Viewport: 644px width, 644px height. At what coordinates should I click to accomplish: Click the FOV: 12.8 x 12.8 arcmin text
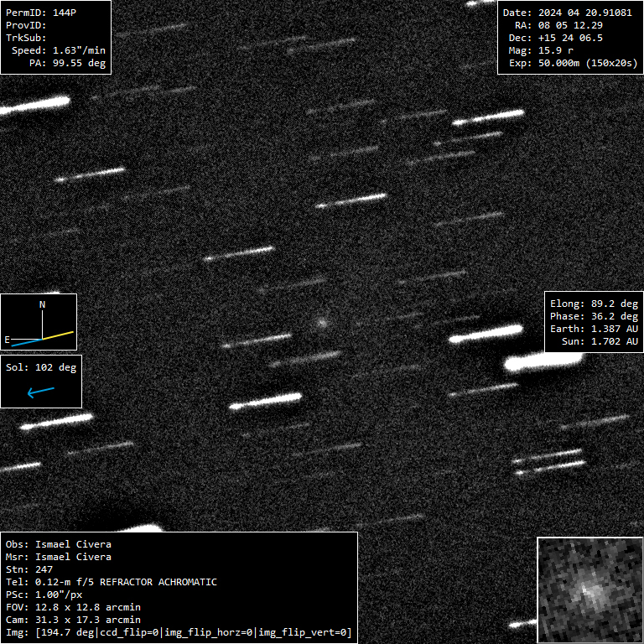(x=73, y=607)
